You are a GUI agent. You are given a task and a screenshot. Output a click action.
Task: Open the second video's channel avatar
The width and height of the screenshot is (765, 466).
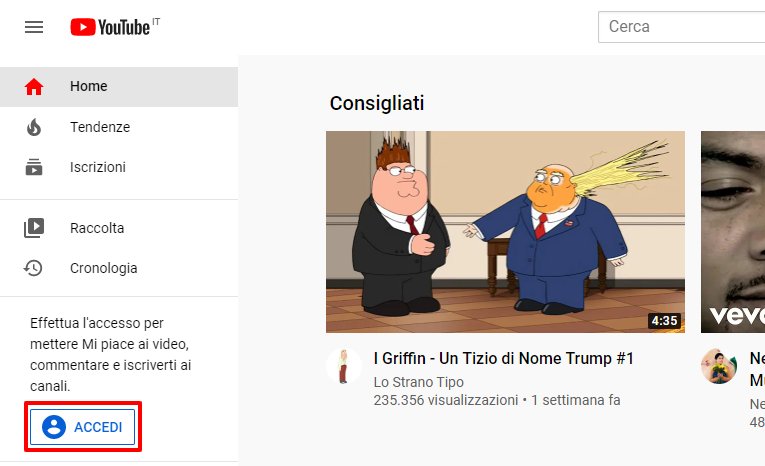[719, 366]
